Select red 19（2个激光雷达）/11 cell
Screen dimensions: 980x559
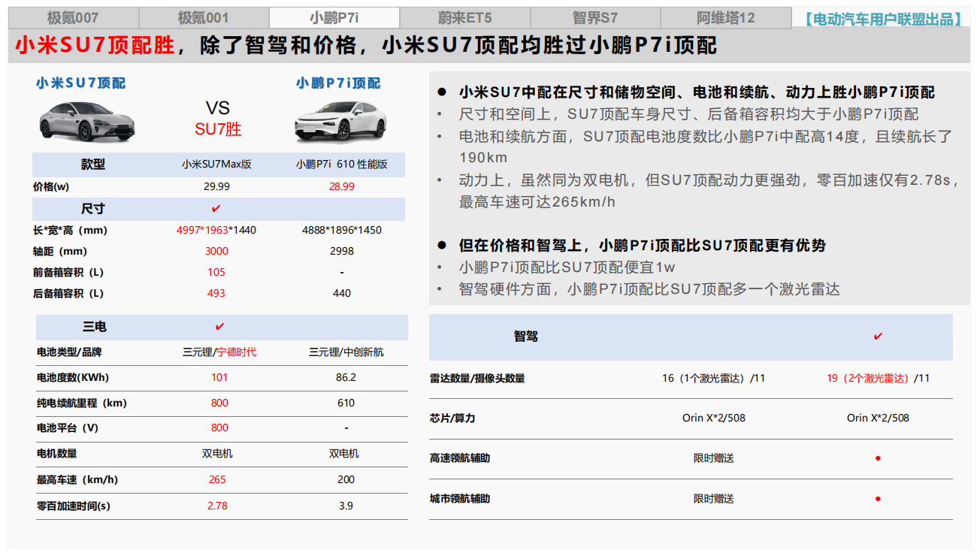coord(878,378)
